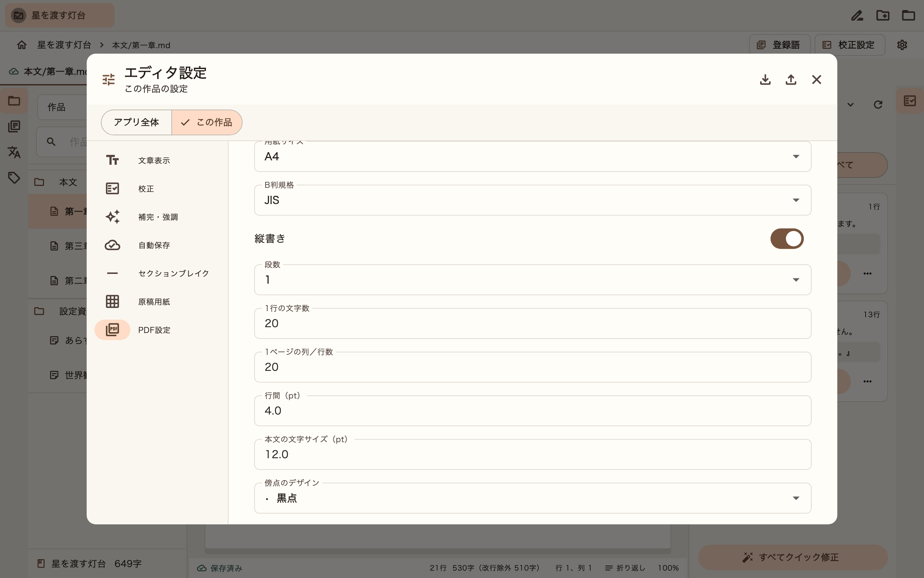This screenshot has width=924, height=578.
Task: Open the 校正設定 button
Action: pyautogui.click(x=850, y=45)
